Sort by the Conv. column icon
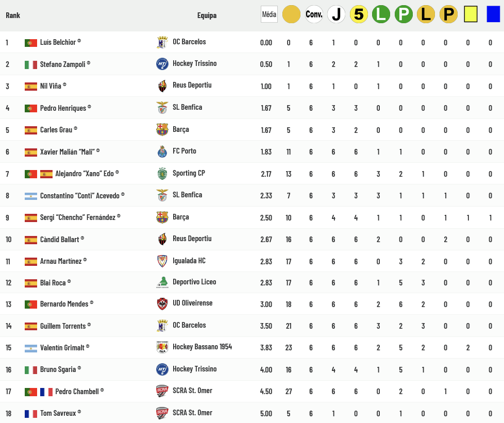The image size is (504, 423). click(314, 14)
